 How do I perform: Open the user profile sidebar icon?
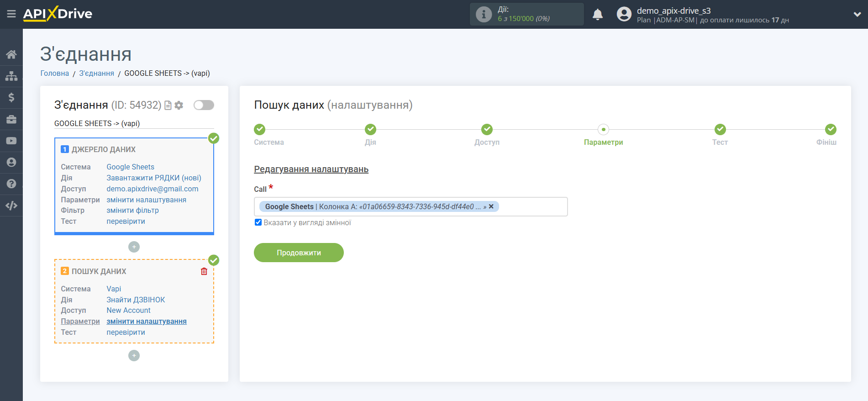click(x=11, y=162)
